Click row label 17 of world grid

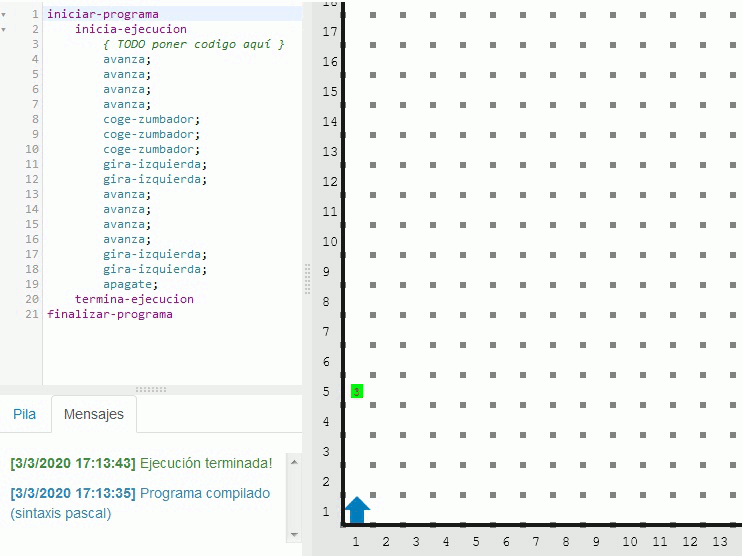tap(330, 32)
